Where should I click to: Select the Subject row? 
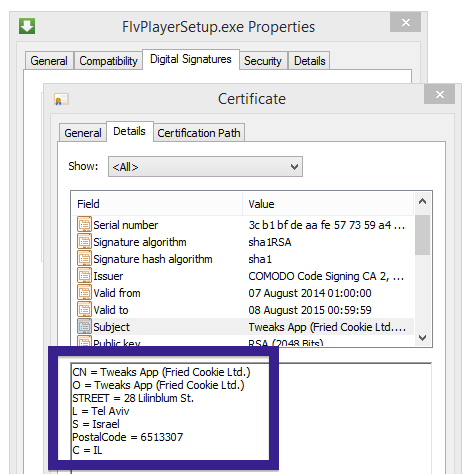(x=243, y=327)
